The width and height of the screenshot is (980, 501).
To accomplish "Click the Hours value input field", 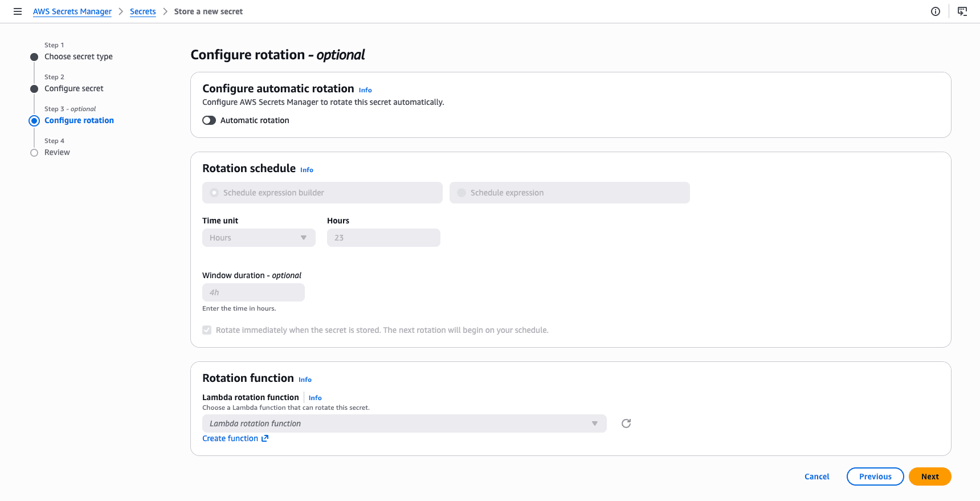I will click(383, 238).
